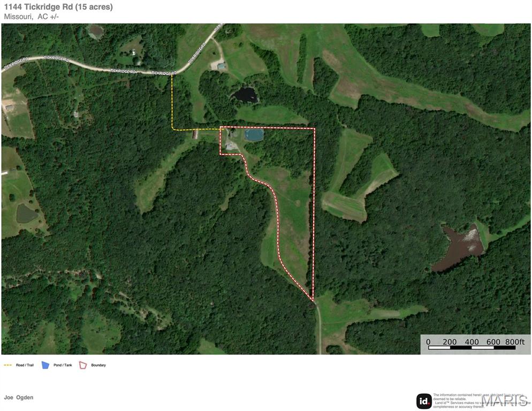Click the red Boundary legend icon
This screenshot has width=532, height=411.
(x=83, y=365)
